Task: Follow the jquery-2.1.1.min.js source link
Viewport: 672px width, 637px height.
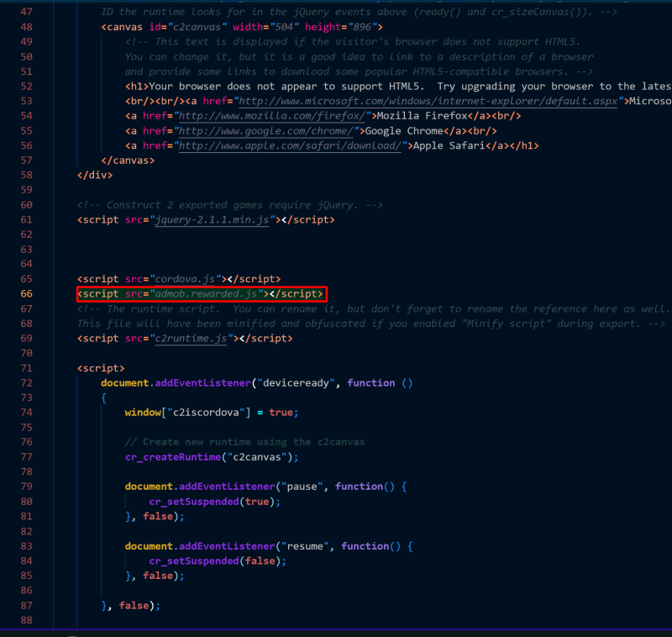Action: coord(212,220)
